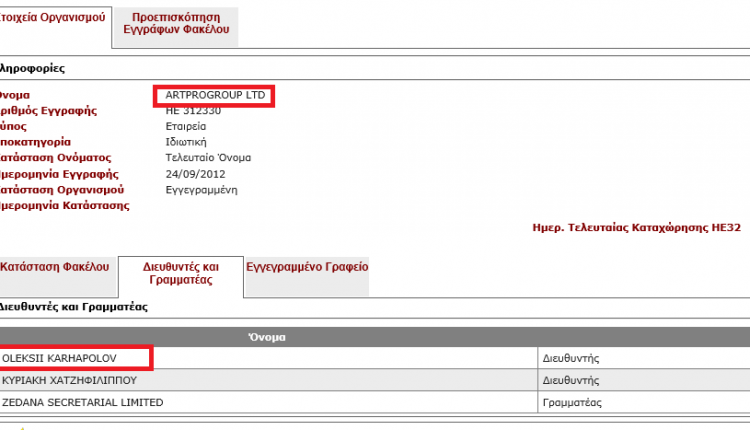Select the Διευθυντές και Γραμματέας tab

(181, 274)
